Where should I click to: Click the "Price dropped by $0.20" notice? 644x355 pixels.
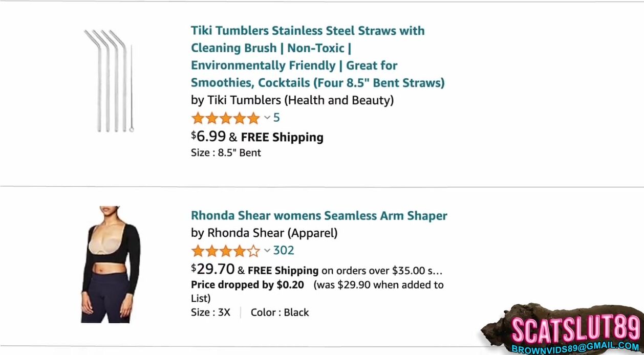pos(247,285)
